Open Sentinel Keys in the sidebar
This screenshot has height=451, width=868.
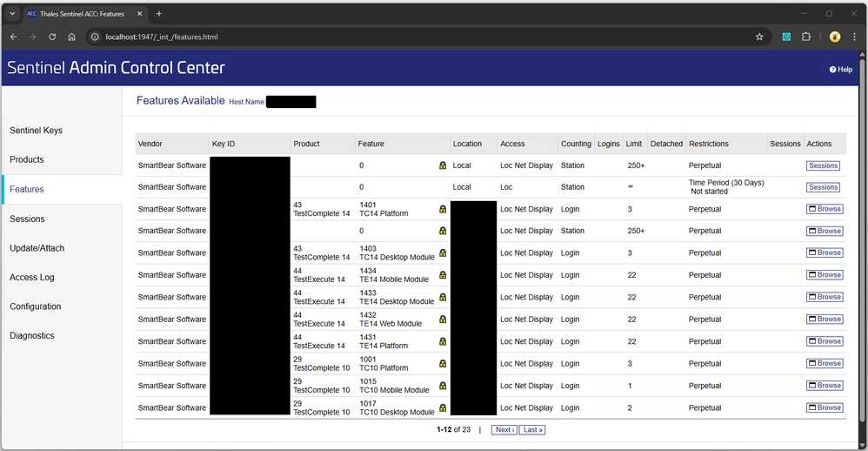pos(36,131)
